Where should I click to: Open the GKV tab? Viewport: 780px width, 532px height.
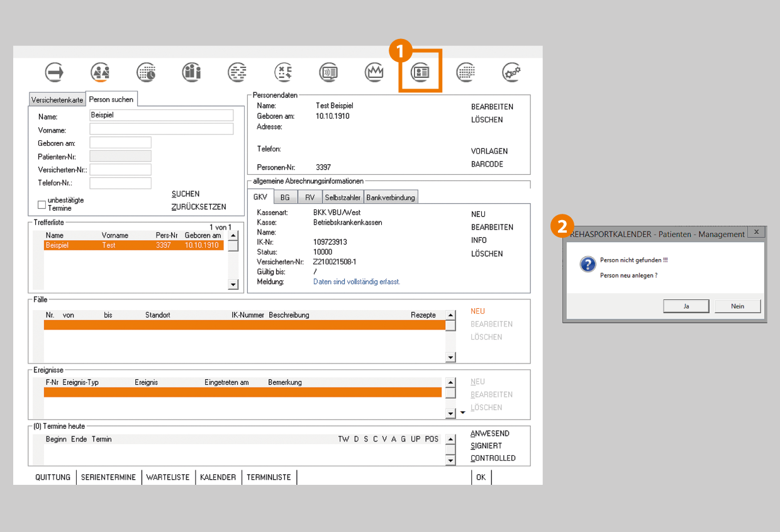click(260, 197)
